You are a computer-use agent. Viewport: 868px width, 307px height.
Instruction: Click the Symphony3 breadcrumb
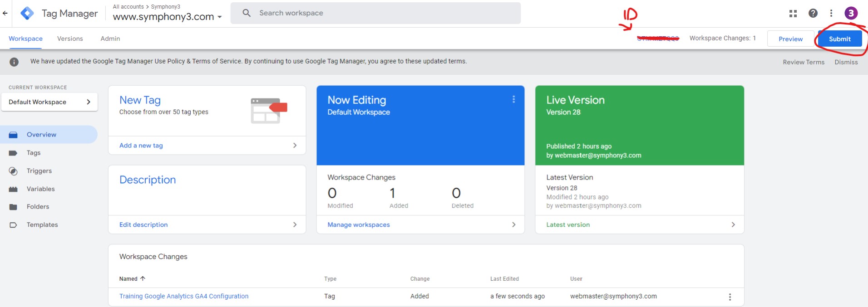[x=165, y=7]
